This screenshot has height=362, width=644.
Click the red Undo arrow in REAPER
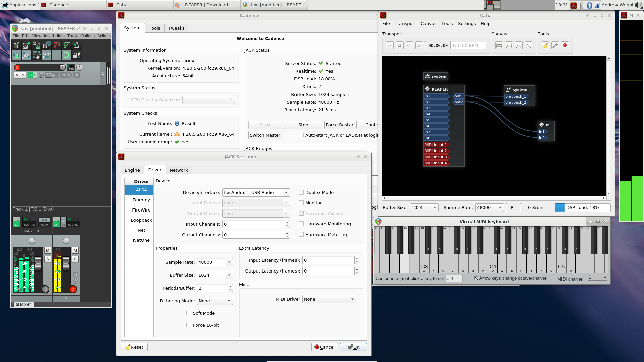point(57,45)
